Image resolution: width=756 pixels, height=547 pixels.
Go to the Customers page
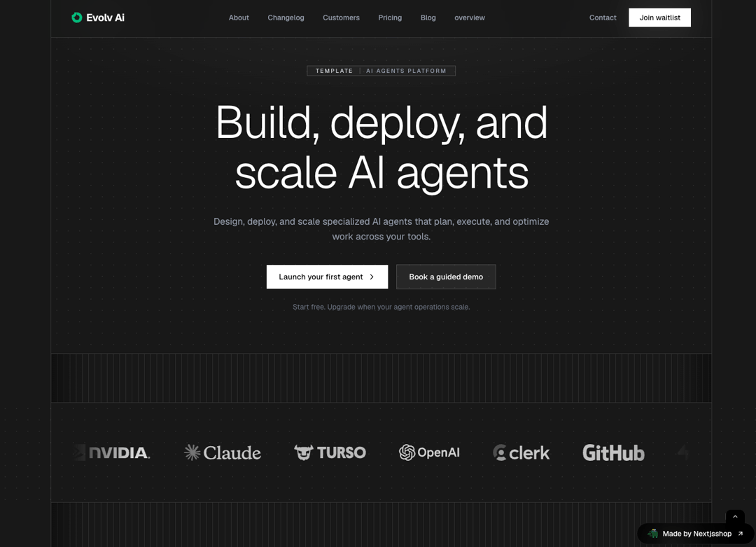tap(342, 18)
